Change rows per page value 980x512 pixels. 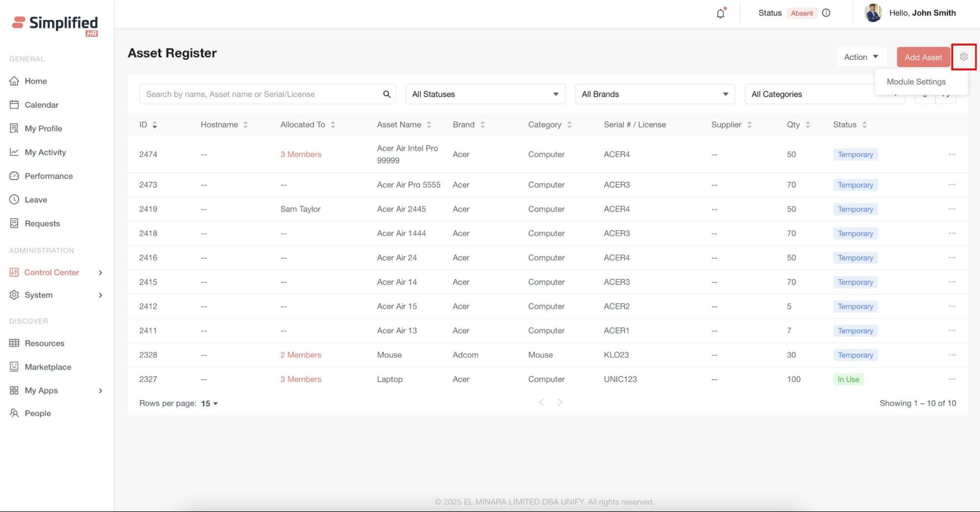(x=209, y=404)
